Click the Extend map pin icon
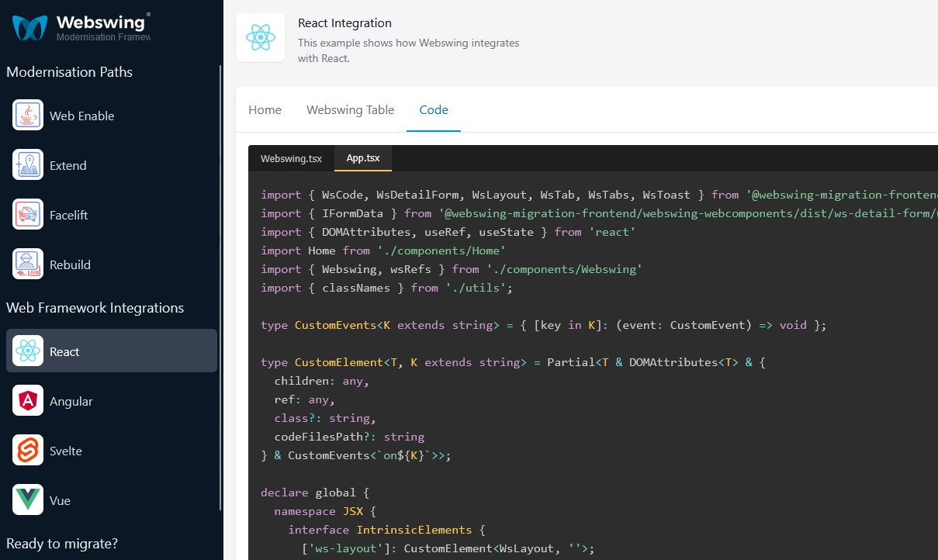 click(x=28, y=165)
